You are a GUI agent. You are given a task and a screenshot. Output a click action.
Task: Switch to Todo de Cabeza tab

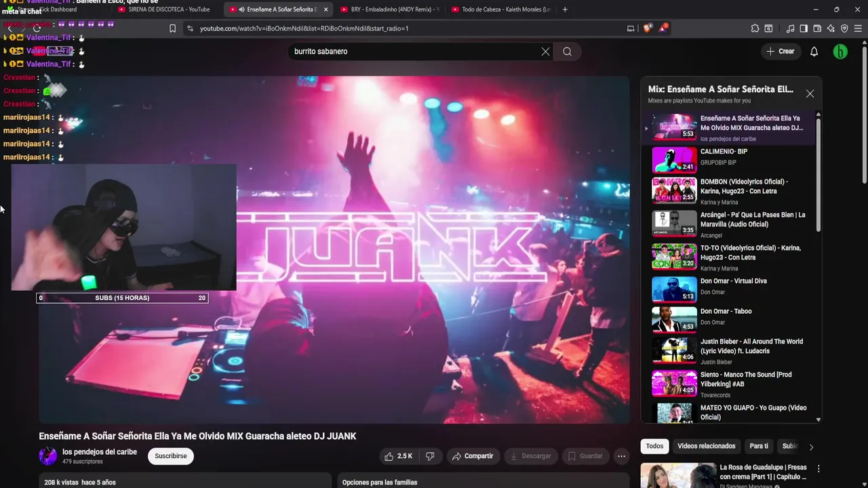[500, 9]
